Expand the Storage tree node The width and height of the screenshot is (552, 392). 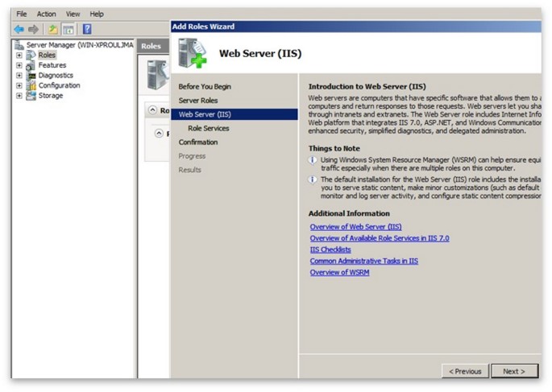point(19,96)
